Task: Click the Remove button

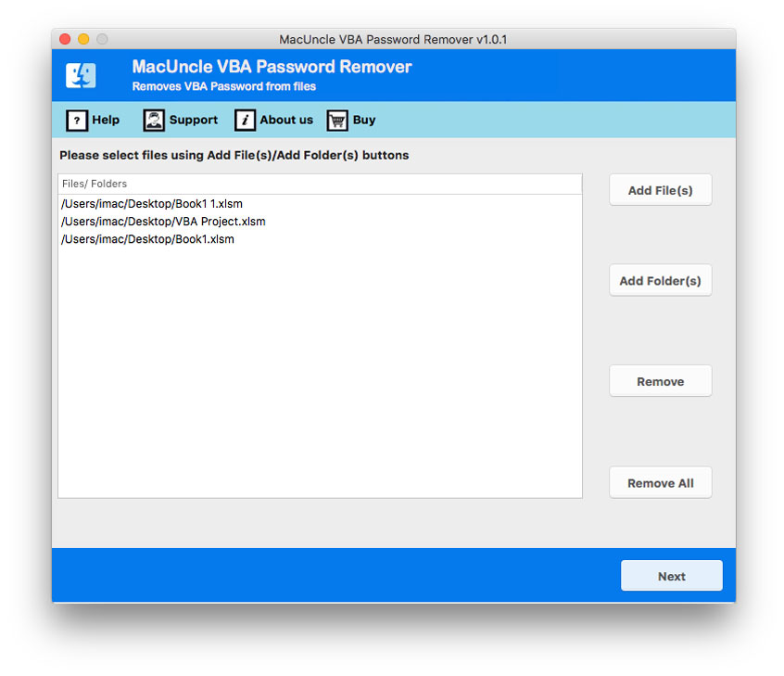Action: [660, 380]
